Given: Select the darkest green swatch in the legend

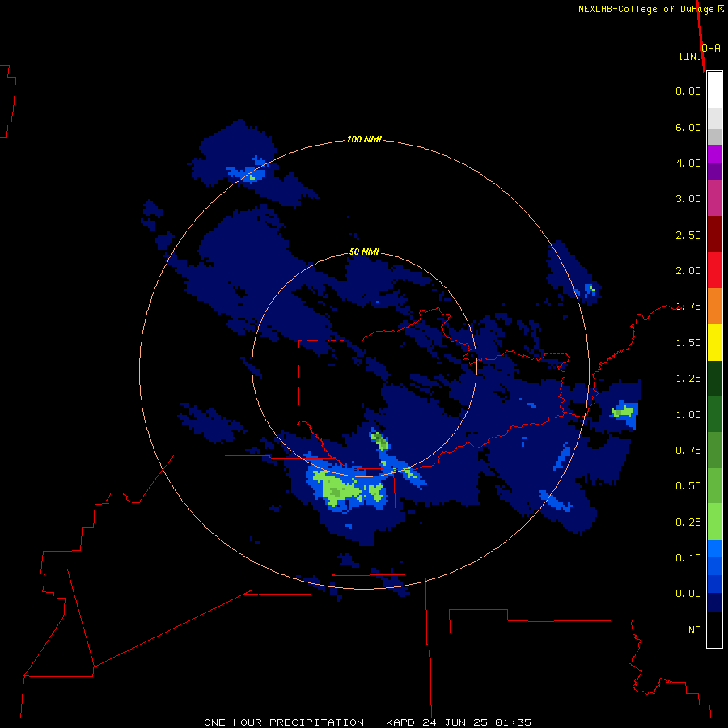Looking at the screenshot, I should [714, 378].
